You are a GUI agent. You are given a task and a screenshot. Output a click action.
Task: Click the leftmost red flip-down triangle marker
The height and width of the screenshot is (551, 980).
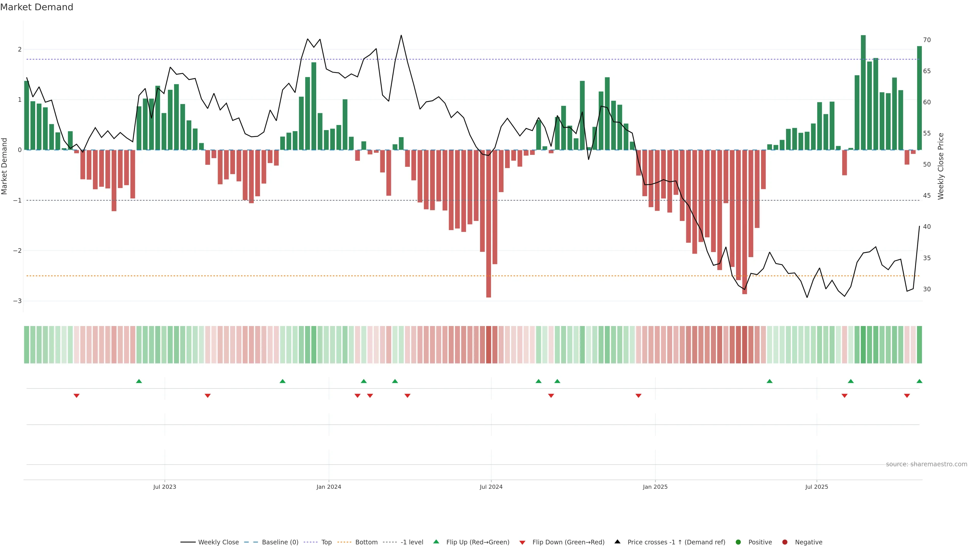tap(77, 396)
